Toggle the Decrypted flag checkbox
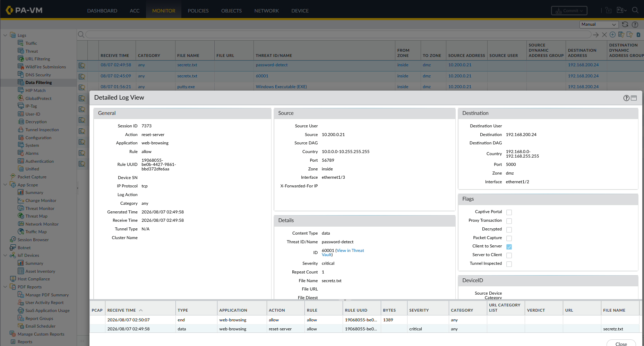Screen dimensions: 644x346 coord(509,230)
